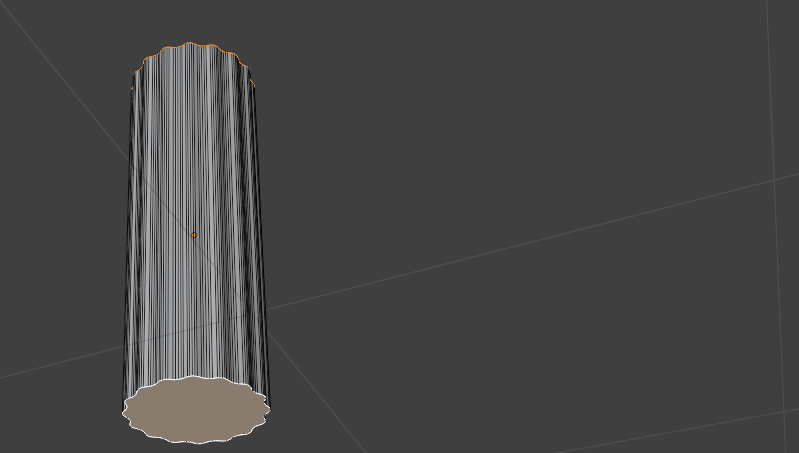The image size is (799, 453).
Task: Click the grid line left of the cylinder base
Action: 60,362
